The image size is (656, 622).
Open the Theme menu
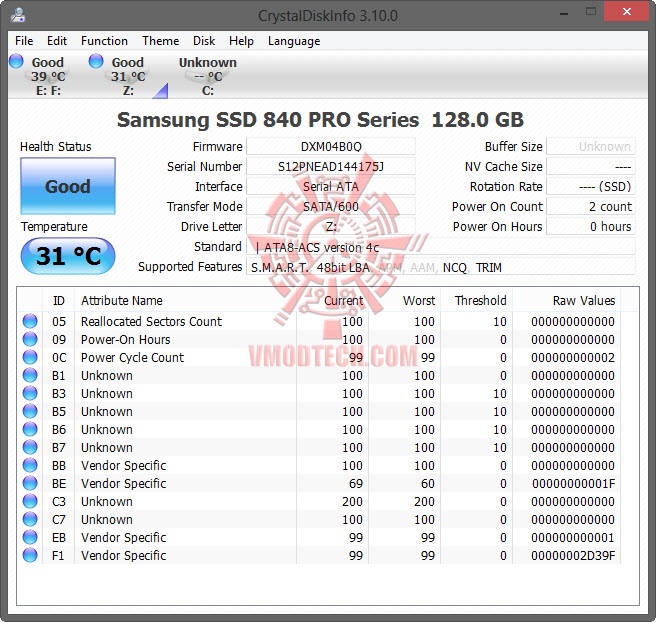(x=160, y=41)
